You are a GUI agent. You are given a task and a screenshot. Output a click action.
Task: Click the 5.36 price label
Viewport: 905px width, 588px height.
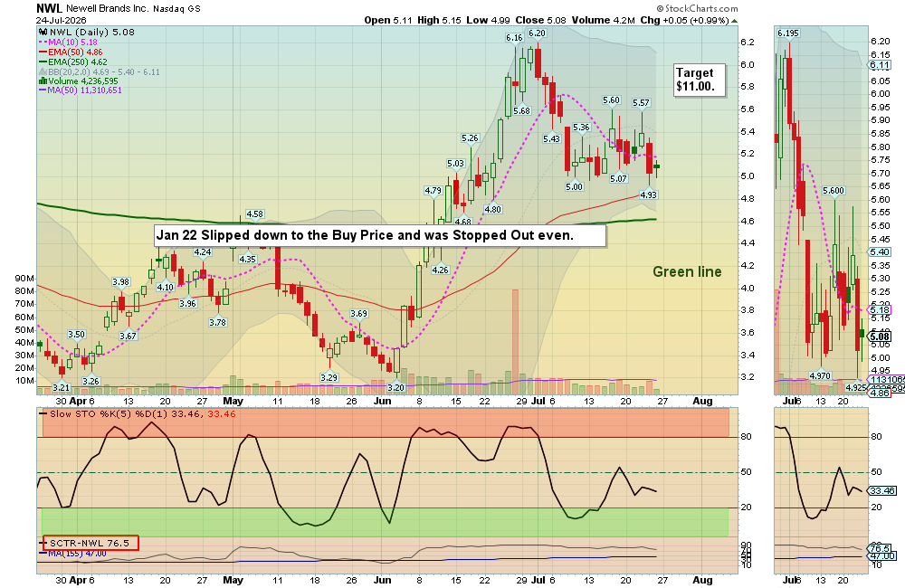coord(581,128)
